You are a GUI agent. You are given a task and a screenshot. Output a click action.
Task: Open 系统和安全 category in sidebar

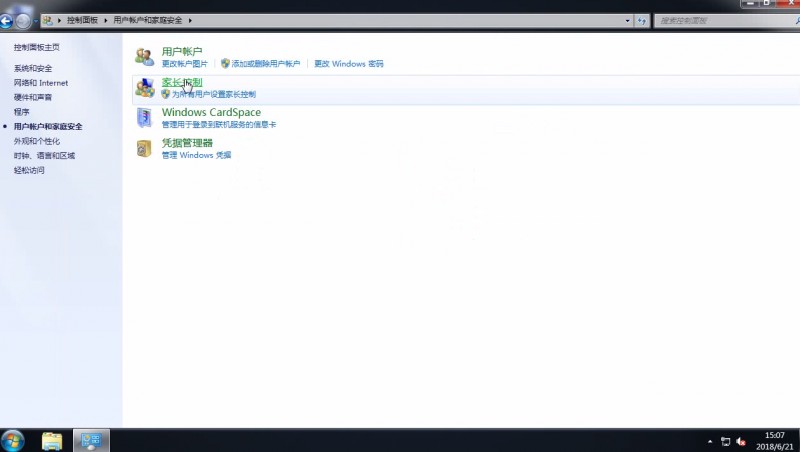point(33,68)
